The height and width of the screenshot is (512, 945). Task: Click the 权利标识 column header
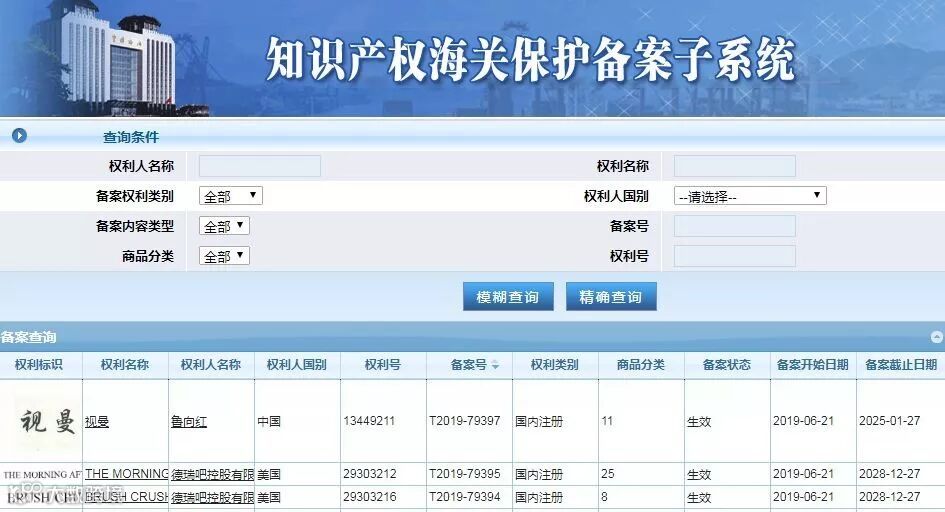[39, 364]
